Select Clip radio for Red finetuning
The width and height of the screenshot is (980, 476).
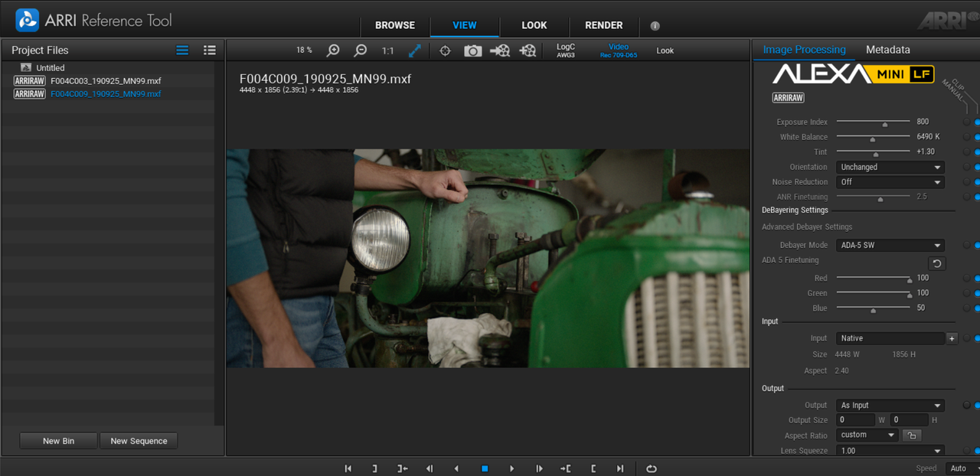[978, 279]
